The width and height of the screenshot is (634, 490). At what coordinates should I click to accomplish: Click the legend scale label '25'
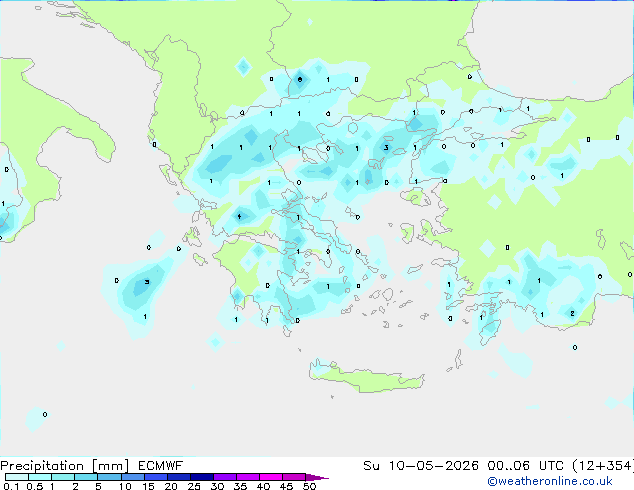(x=194, y=486)
